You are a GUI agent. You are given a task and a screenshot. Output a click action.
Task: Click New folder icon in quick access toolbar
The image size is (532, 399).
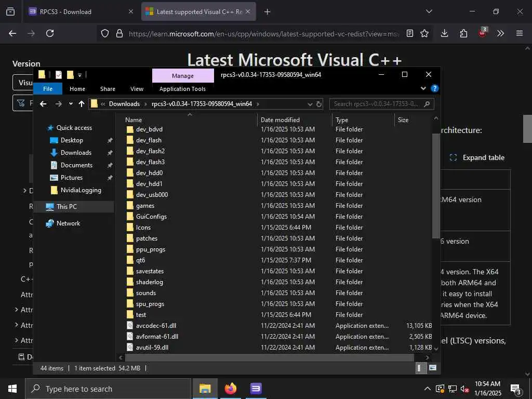pyautogui.click(x=70, y=75)
